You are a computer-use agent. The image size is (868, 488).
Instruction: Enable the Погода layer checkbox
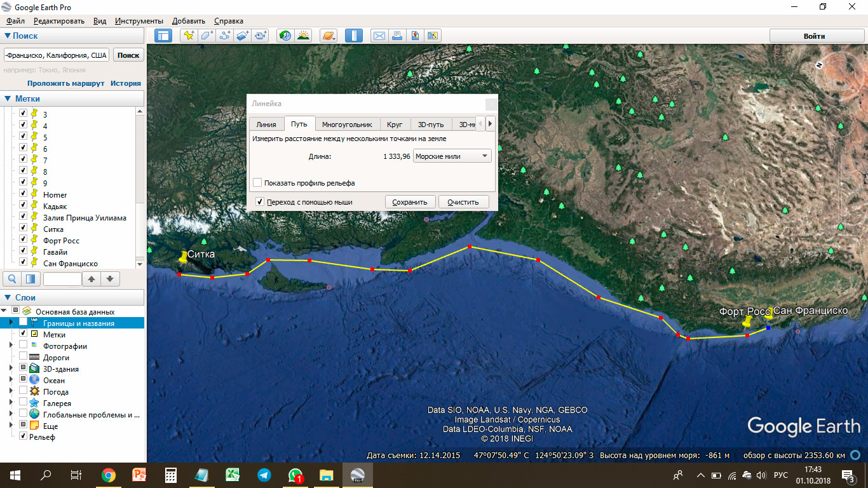pyautogui.click(x=24, y=391)
